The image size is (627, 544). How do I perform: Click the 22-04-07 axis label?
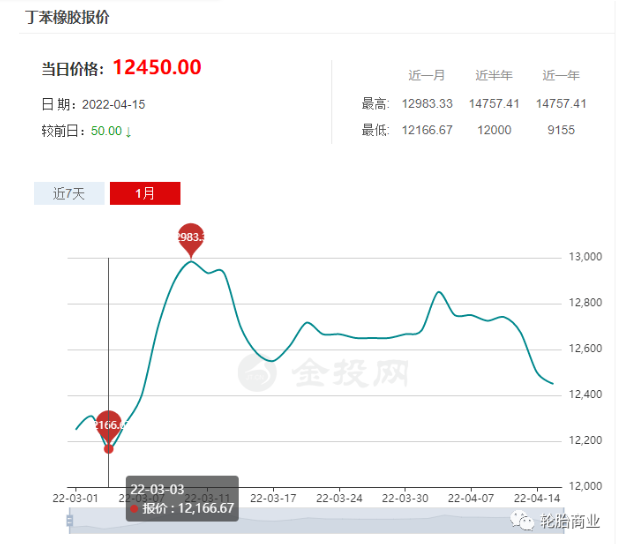click(x=471, y=498)
